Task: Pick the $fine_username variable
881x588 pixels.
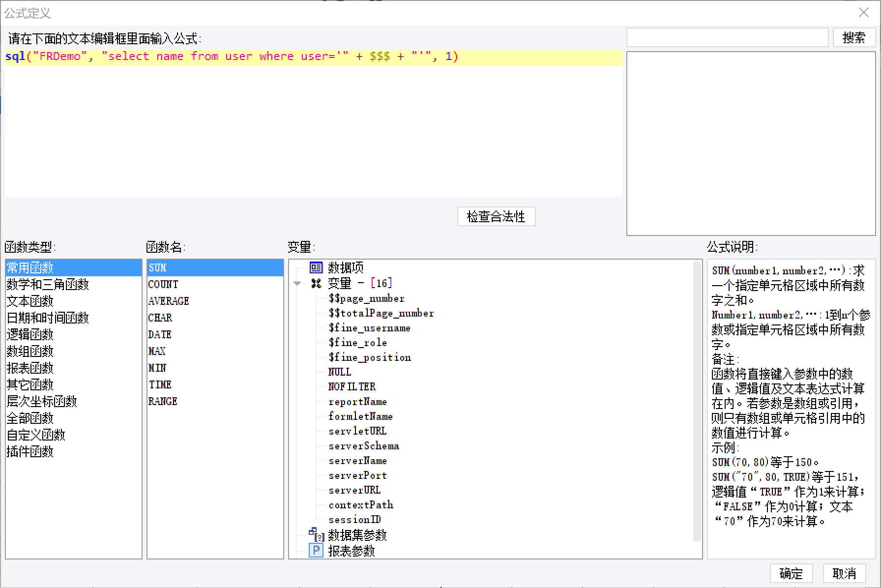Action: (x=369, y=328)
